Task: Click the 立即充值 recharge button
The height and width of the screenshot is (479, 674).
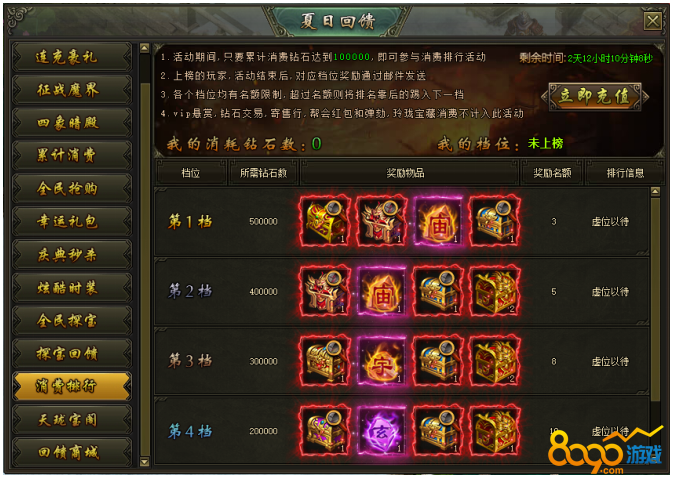Action: (x=595, y=96)
